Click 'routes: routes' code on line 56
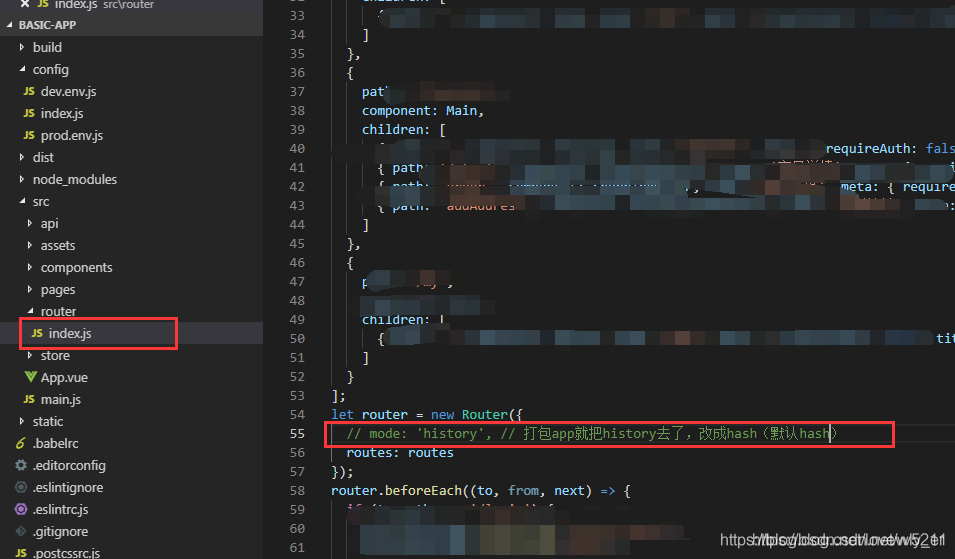This screenshot has height=559, width=955. click(x=400, y=452)
